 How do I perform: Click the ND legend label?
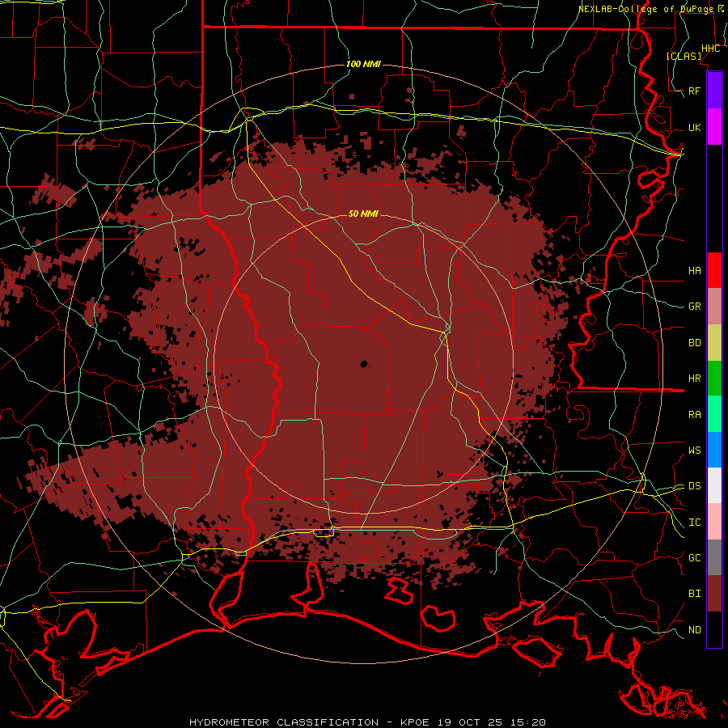pyautogui.click(x=694, y=629)
